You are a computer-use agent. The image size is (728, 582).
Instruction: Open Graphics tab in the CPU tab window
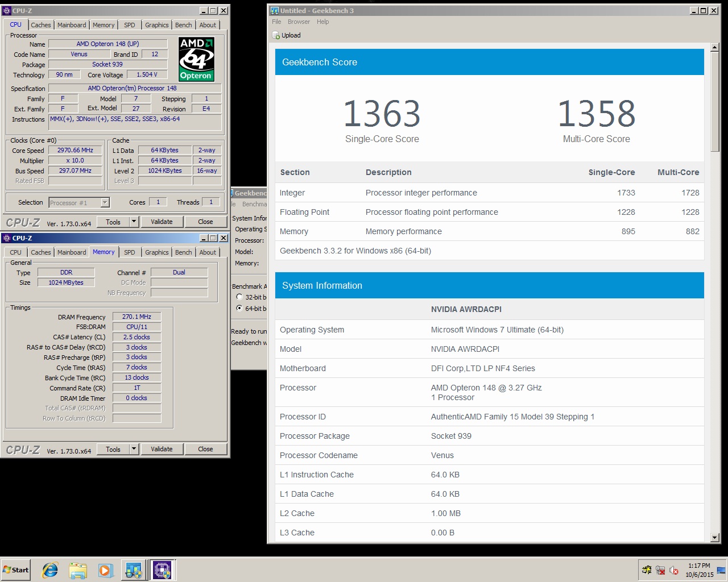pos(157,25)
